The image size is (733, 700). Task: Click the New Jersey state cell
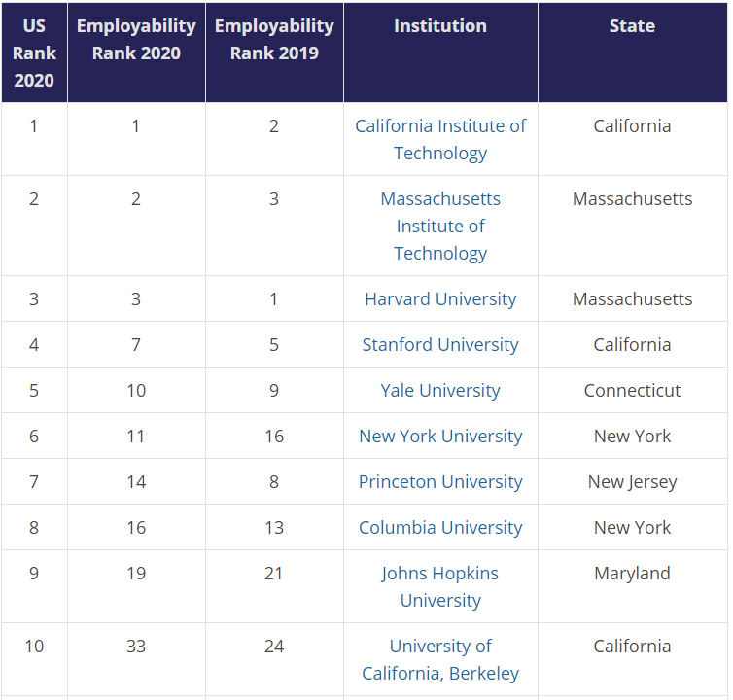(632, 482)
